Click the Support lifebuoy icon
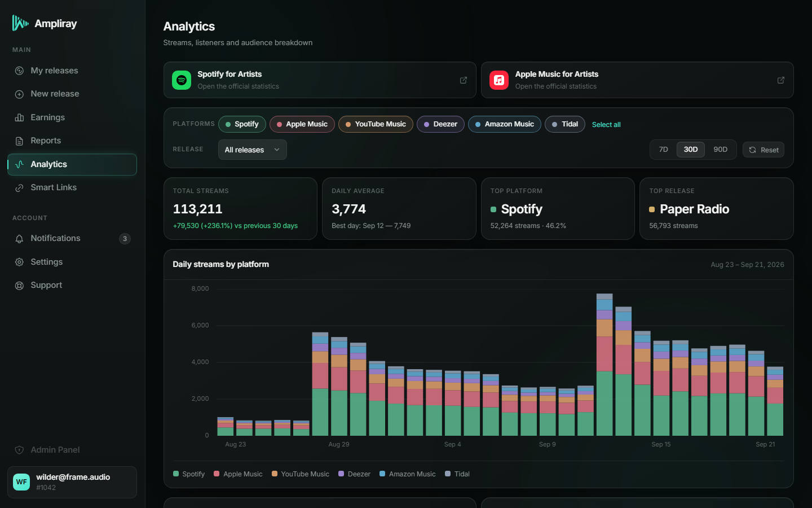Viewport: 812px width, 508px height. tap(19, 286)
